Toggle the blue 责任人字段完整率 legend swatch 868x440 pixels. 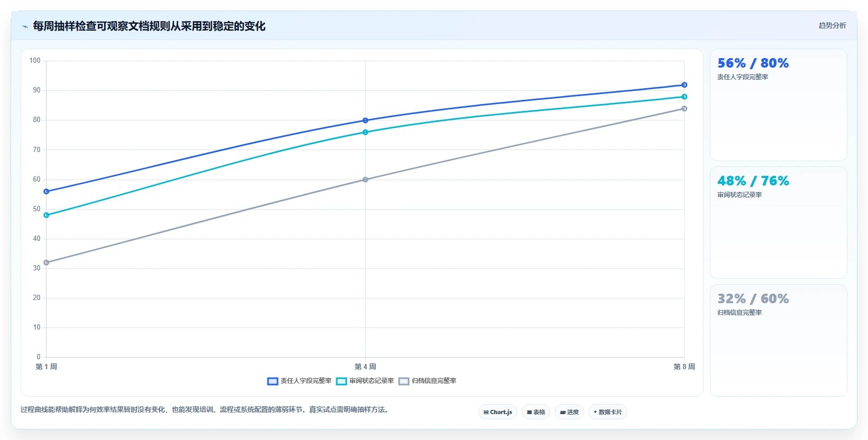[273, 381]
